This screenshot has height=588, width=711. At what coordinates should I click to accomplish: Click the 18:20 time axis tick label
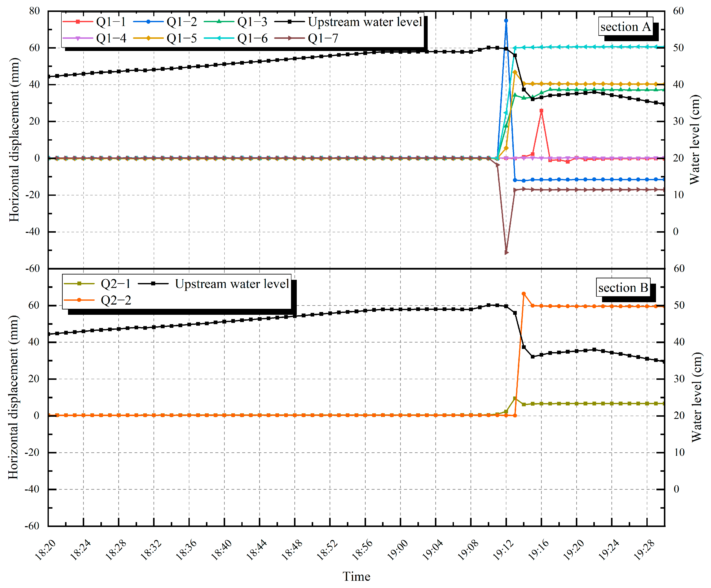45,550
